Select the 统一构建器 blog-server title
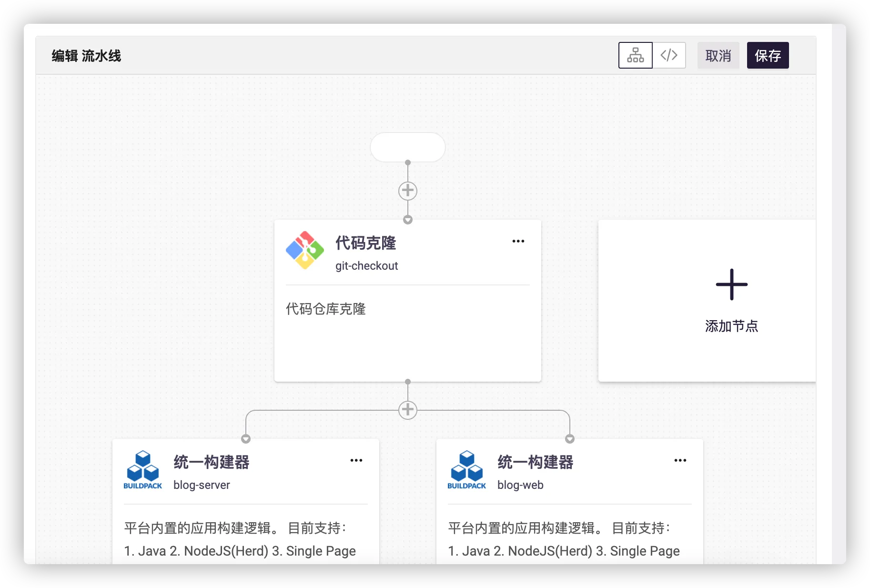The height and width of the screenshot is (588, 870). [211, 462]
